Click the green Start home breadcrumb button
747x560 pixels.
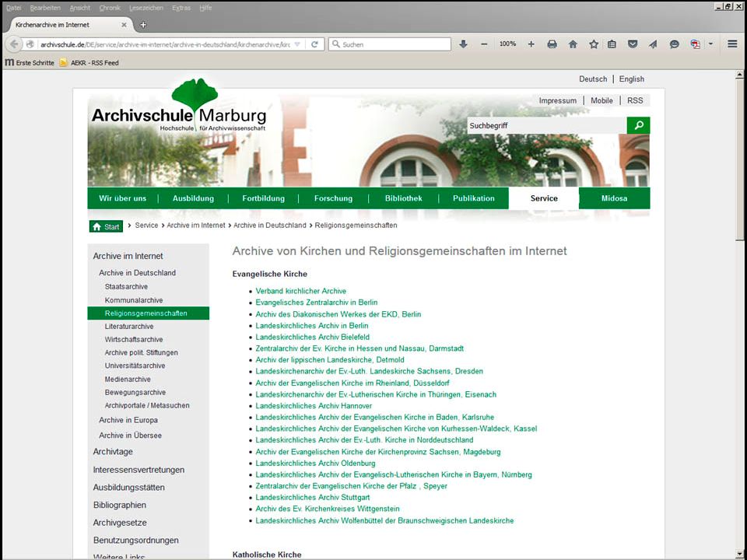coord(106,226)
